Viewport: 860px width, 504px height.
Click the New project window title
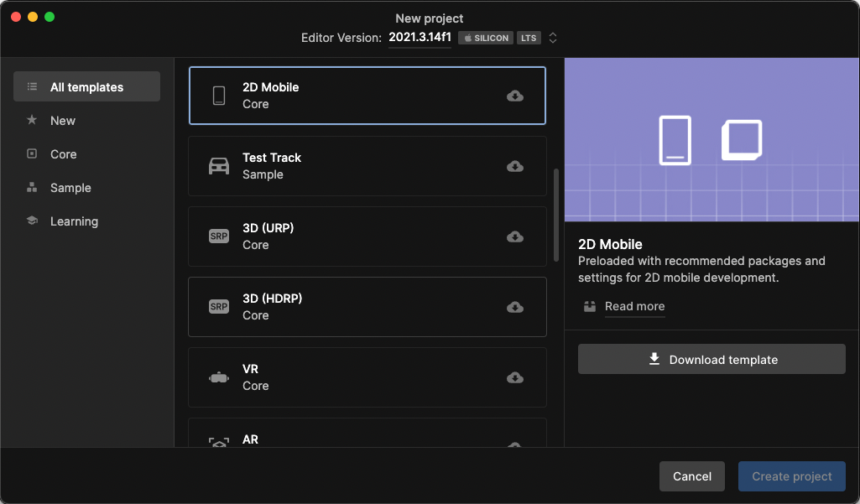(x=430, y=18)
